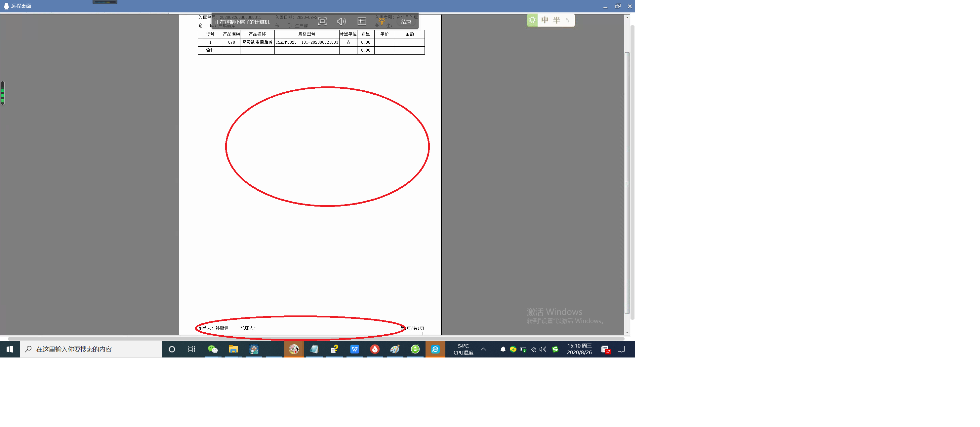Toggle the 中 Chinese input mode

coord(545,20)
